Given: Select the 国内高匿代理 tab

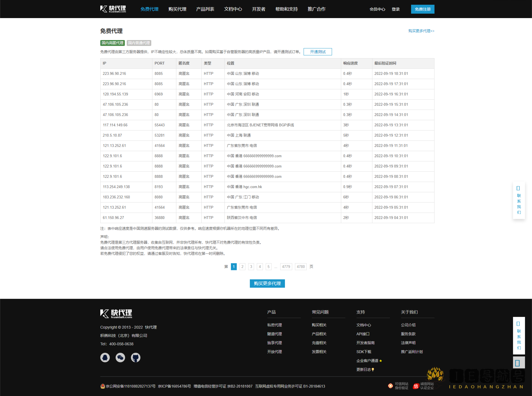Looking at the screenshot, I should point(112,43).
